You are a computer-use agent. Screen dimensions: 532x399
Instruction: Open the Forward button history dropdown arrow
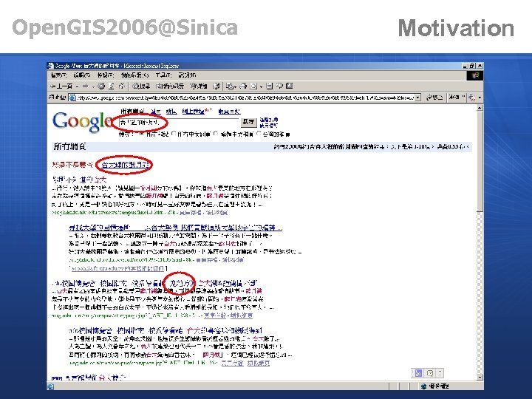click(x=92, y=86)
